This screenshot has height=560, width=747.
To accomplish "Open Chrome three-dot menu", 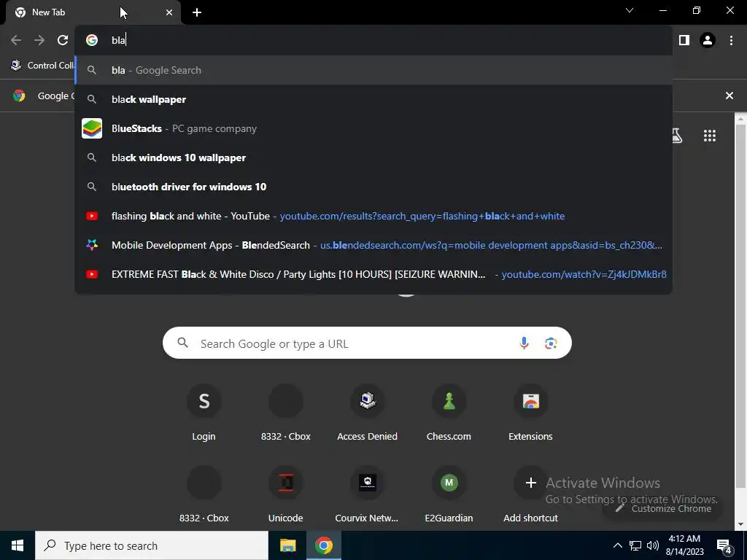I will tap(731, 40).
